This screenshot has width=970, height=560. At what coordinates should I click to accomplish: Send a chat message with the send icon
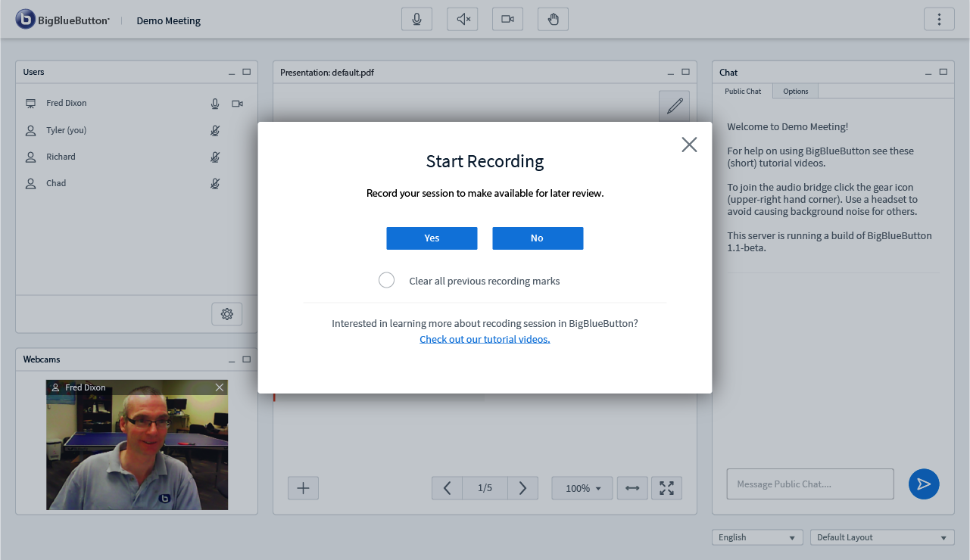923,484
